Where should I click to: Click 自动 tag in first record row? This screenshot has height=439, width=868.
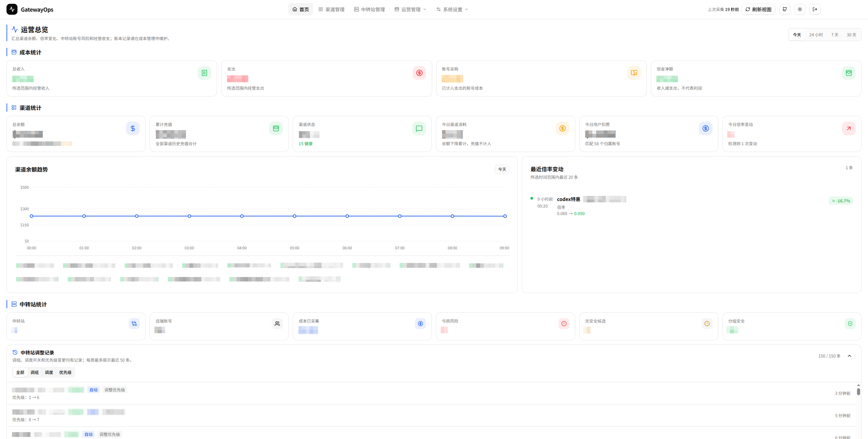(93, 390)
